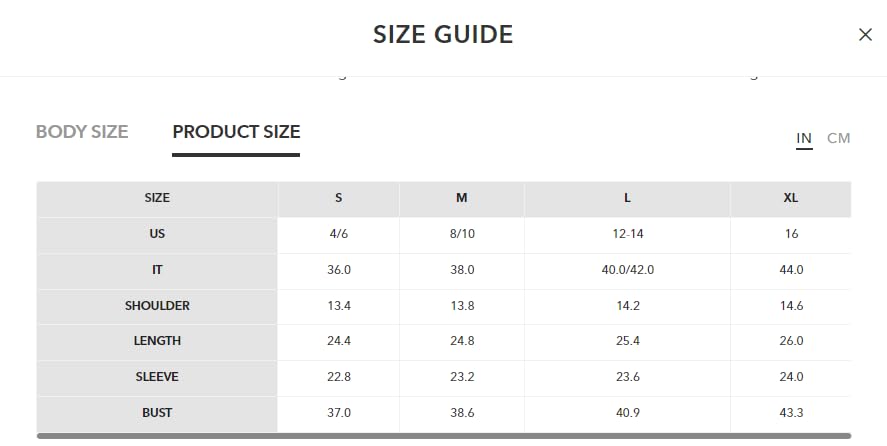Click the XL size column header
The width and height of the screenshot is (887, 446).
[791, 198]
